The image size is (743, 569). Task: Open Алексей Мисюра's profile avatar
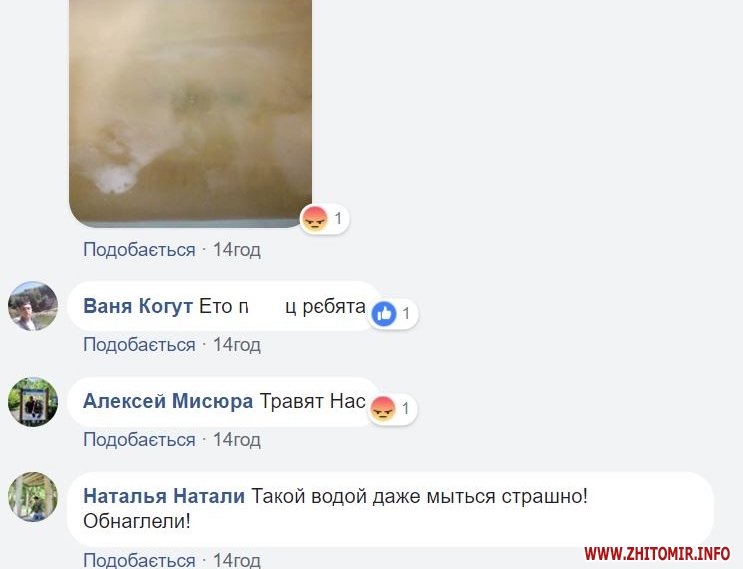click(33, 401)
